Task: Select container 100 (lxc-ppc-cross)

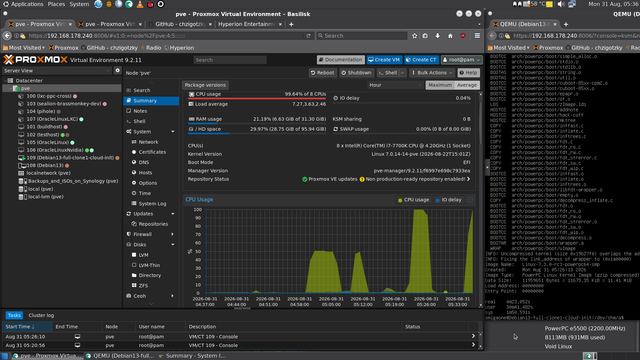Action: [49, 96]
